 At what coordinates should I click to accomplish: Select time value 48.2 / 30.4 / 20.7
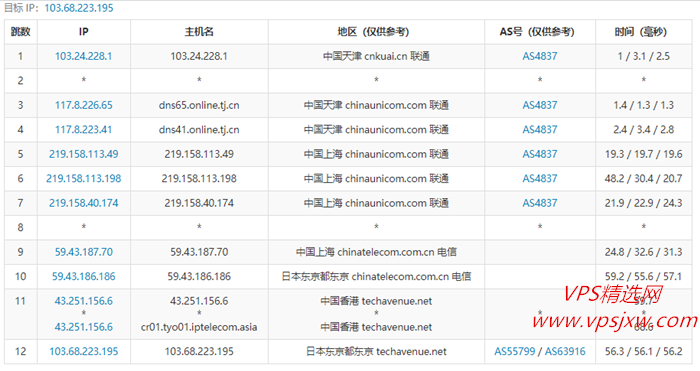click(643, 179)
